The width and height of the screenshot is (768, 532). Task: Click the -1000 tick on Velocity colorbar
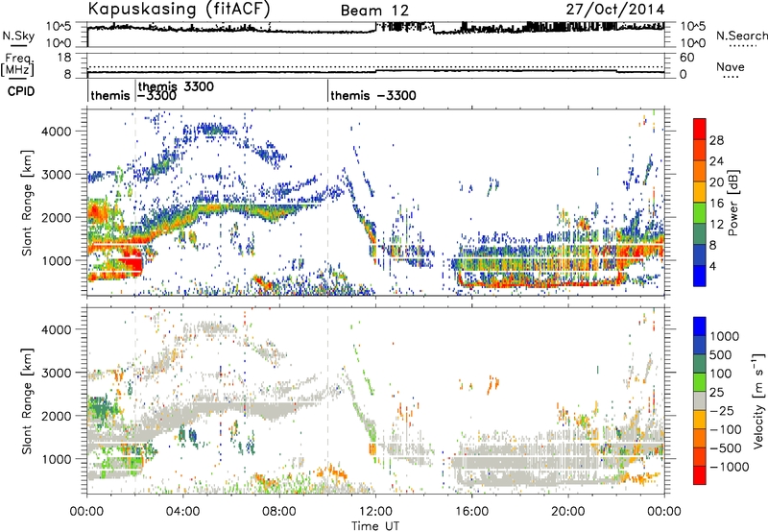point(730,467)
